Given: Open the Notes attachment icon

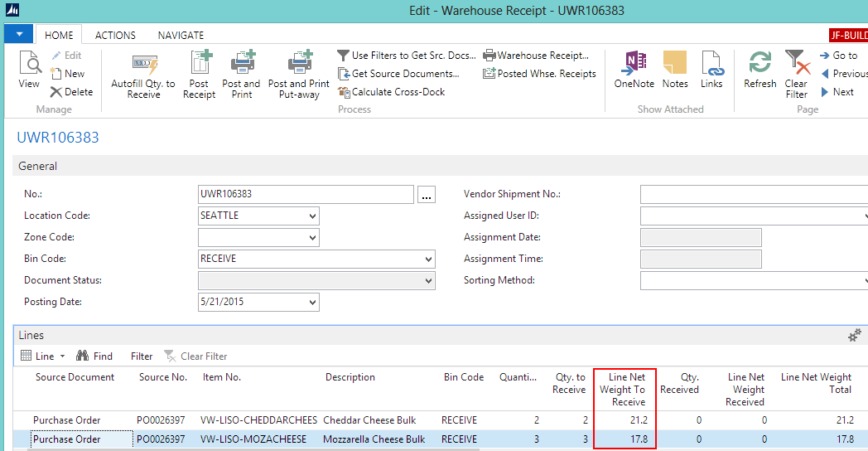Looking at the screenshot, I should click(675, 65).
